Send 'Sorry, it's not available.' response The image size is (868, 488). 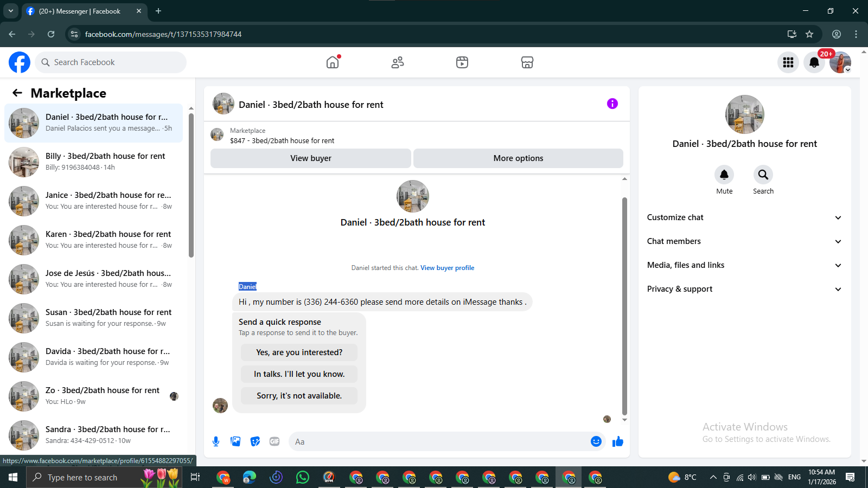click(x=299, y=396)
